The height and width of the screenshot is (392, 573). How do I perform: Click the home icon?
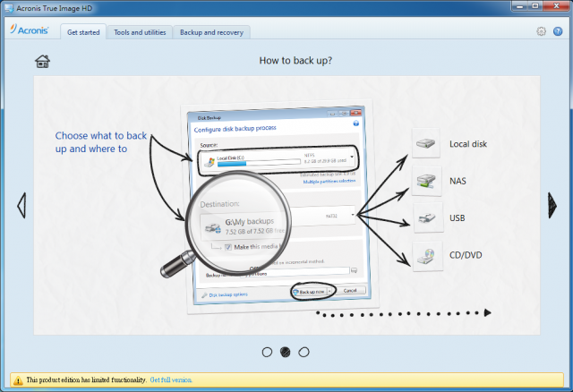pyautogui.click(x=42, y=62)
